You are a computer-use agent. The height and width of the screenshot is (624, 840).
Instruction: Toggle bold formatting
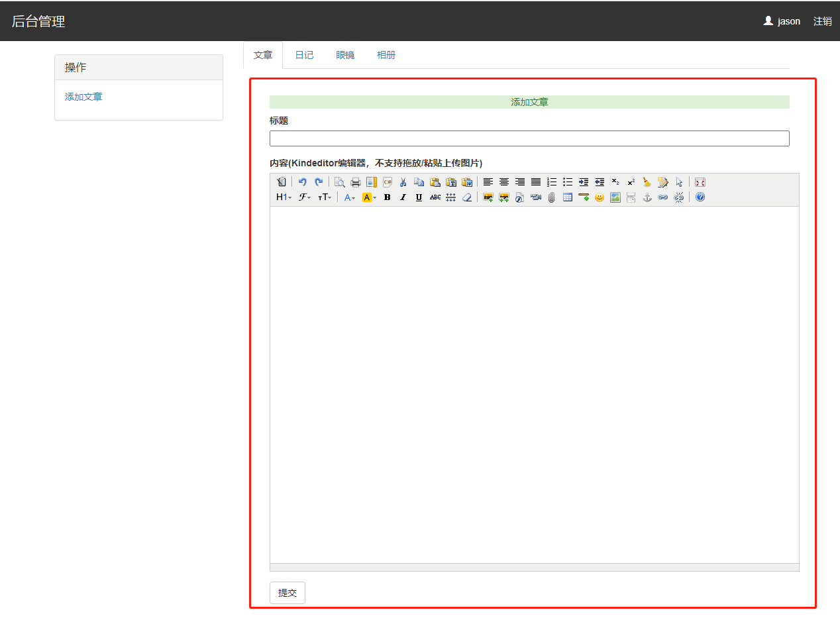(x=388, y=197)
